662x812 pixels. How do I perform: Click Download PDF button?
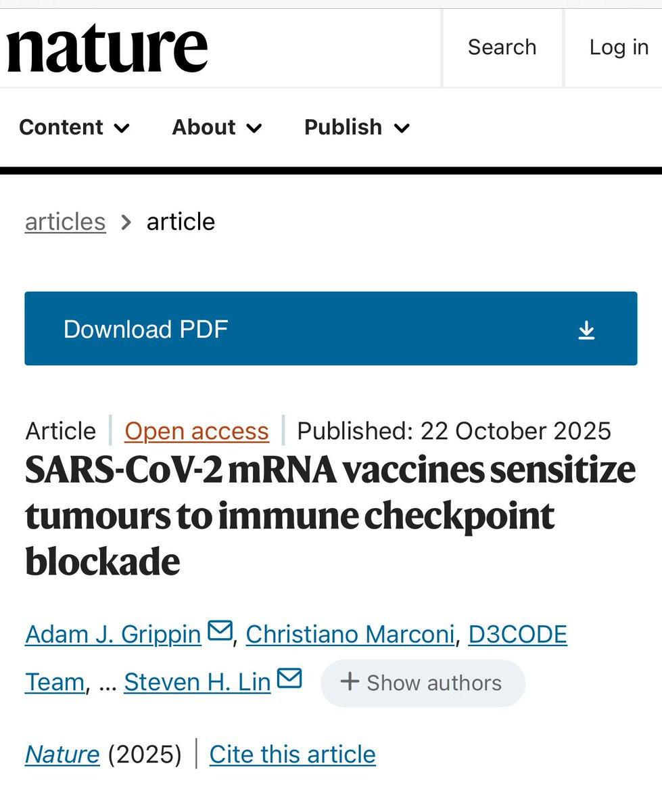(331, 329)
